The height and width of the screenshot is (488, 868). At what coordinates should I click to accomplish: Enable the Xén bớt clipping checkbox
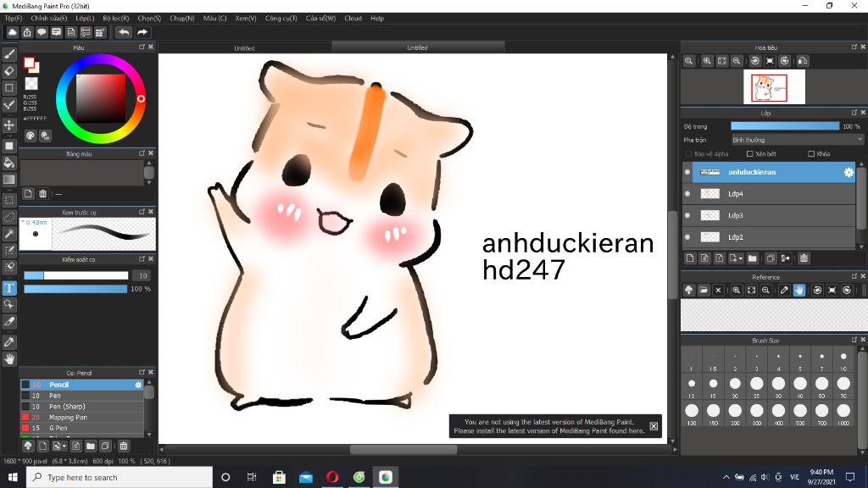(x=749, y=154)
